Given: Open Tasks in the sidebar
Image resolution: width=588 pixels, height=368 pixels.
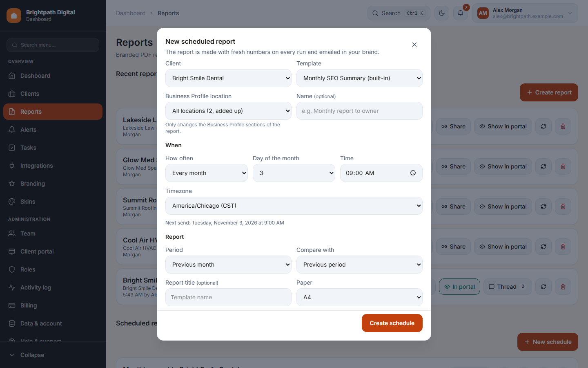Looking at the screenshot, I should pos(53,148).
